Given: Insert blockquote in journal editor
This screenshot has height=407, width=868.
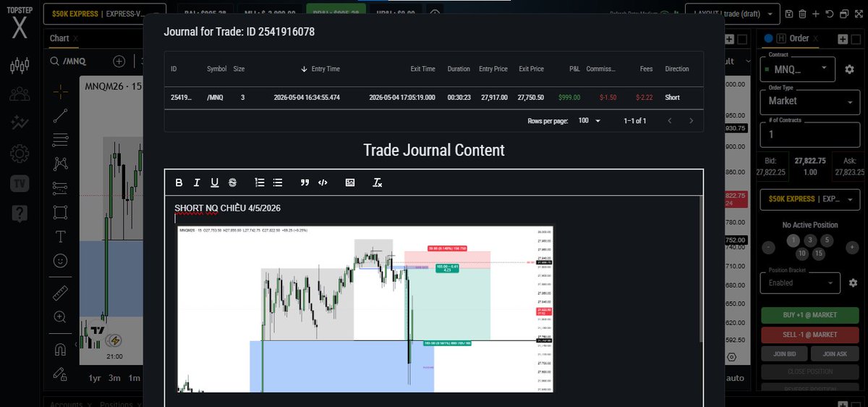Looking at the screenshot, I should coord(305,182).
